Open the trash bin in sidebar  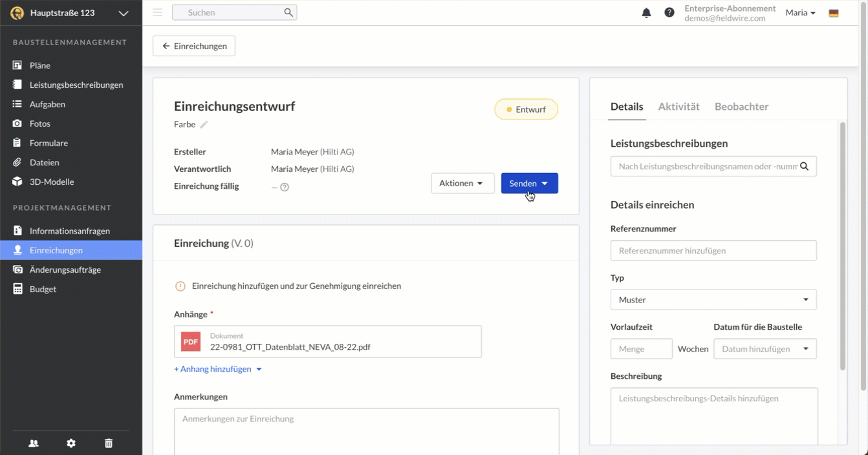(109, 443)
